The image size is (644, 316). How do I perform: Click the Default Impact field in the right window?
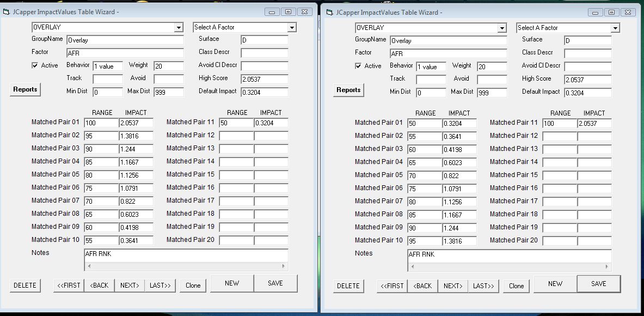[x=588, y=93]
